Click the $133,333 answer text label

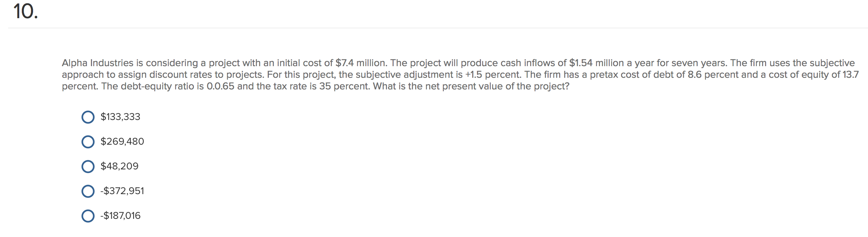[120, 116]
